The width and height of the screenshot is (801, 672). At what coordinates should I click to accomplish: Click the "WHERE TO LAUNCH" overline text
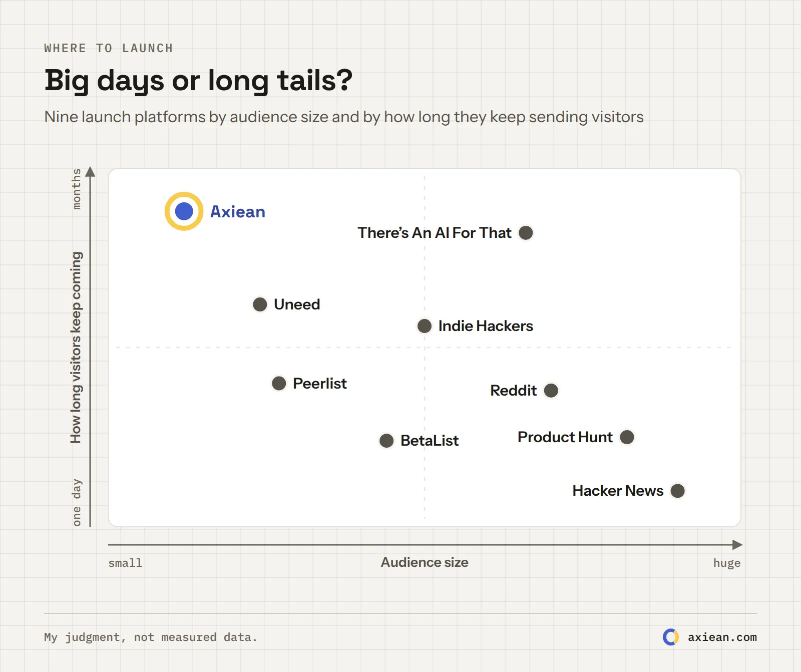[109, 48]
